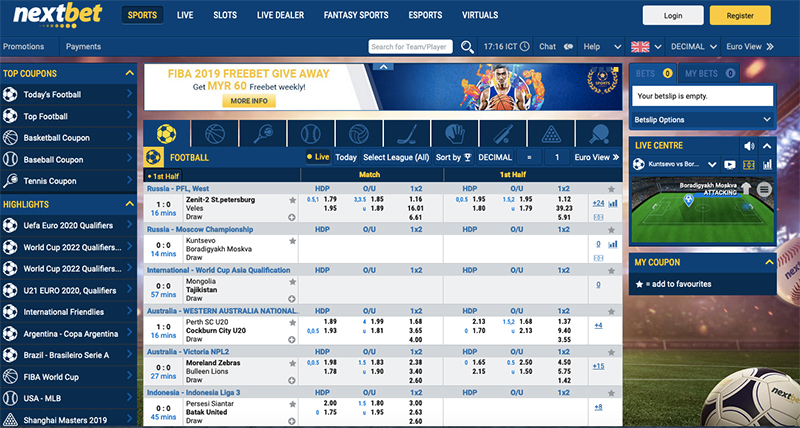Image resolution: width=800 pixels, height=428 pixels.
Task: Collapse the Top Coupons section
Action: [130, 73]
